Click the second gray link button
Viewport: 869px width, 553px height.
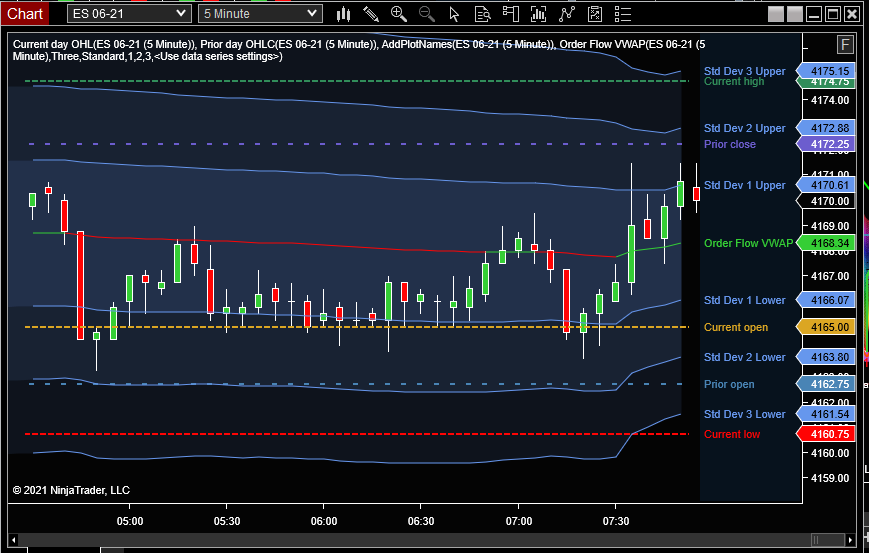795,14
